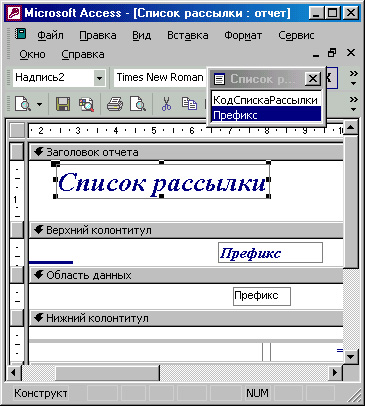Select the Префикс text box in detail

tap(262, 296)
